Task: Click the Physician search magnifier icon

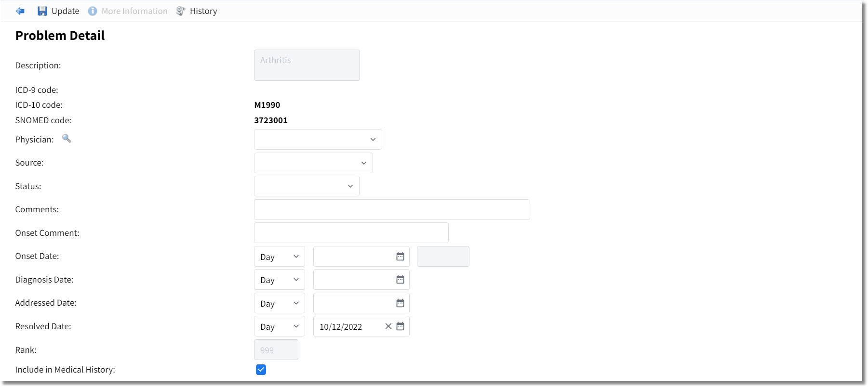Action: (x=67, y=139)
